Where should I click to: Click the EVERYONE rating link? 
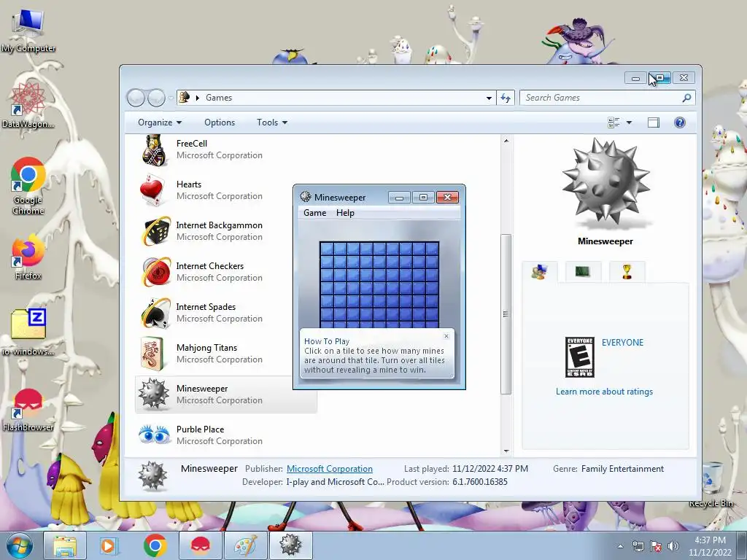point(622,343)
